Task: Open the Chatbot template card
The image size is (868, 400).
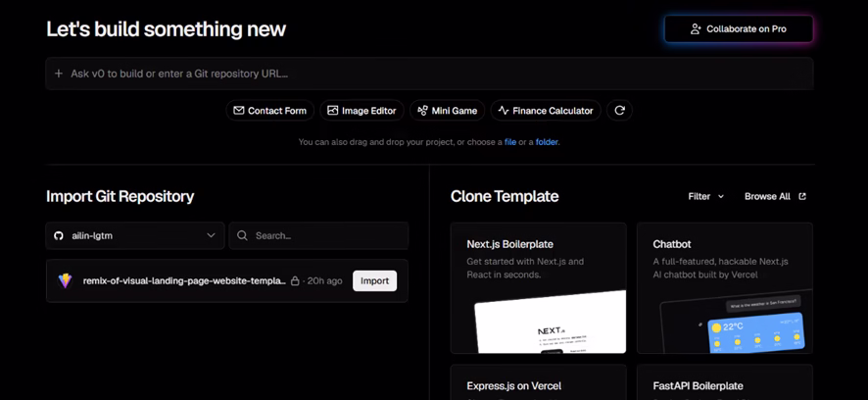Action: tap(725, 288)
